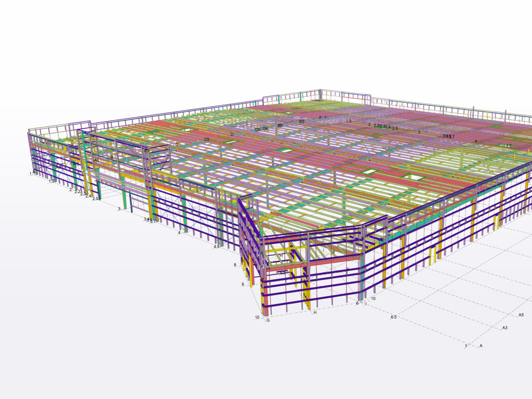Click the 10 label next to G
Viewport: 532px width, 399px height.
pyautogui.click(x=257, y=318)
